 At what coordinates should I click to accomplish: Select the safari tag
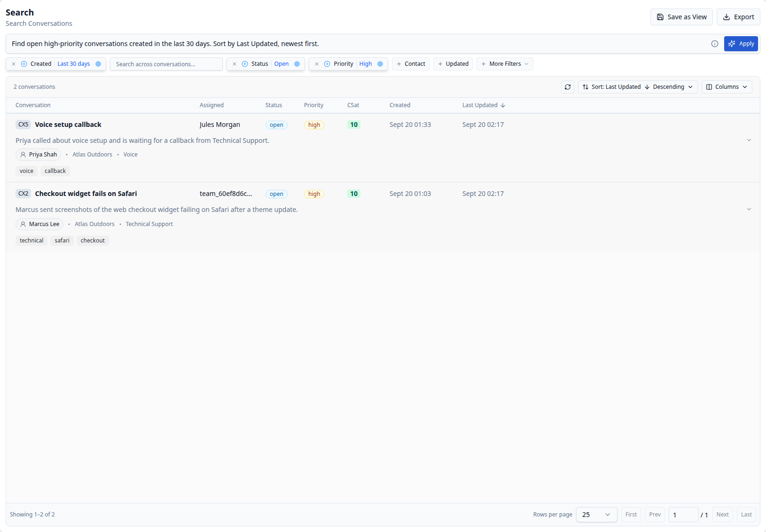click(x=62, y=241)
